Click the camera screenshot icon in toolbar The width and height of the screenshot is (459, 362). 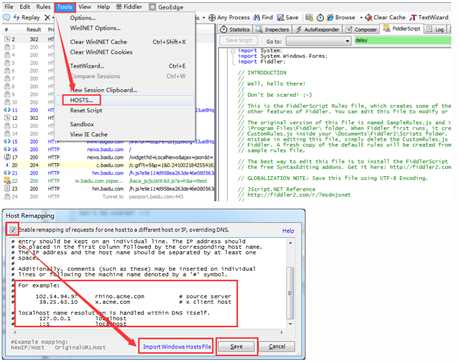[x=309, y=17]
